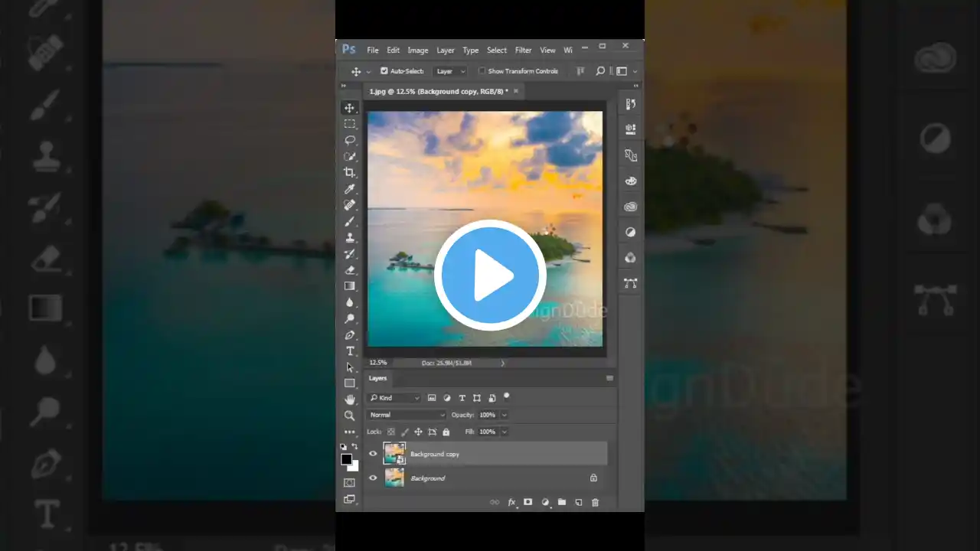Hide the Background layer
Viewport: 980px width, 551px height.
(373, 478)
